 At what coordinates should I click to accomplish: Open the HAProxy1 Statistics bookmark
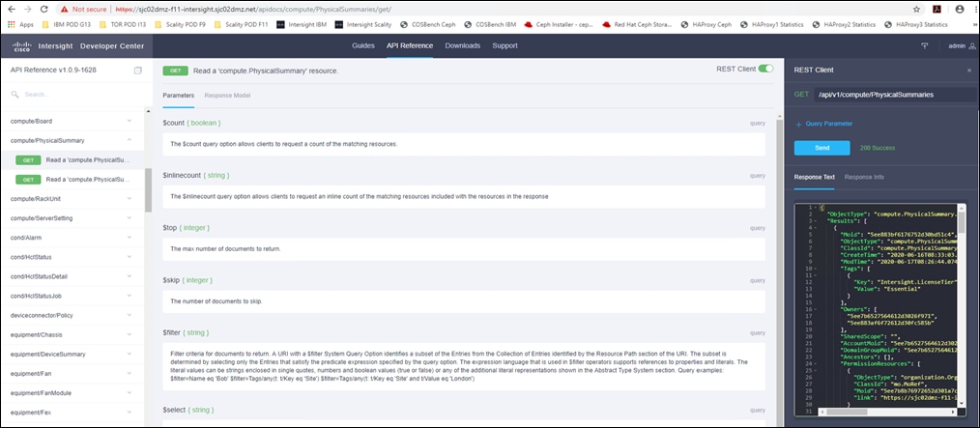coord(773,25)
